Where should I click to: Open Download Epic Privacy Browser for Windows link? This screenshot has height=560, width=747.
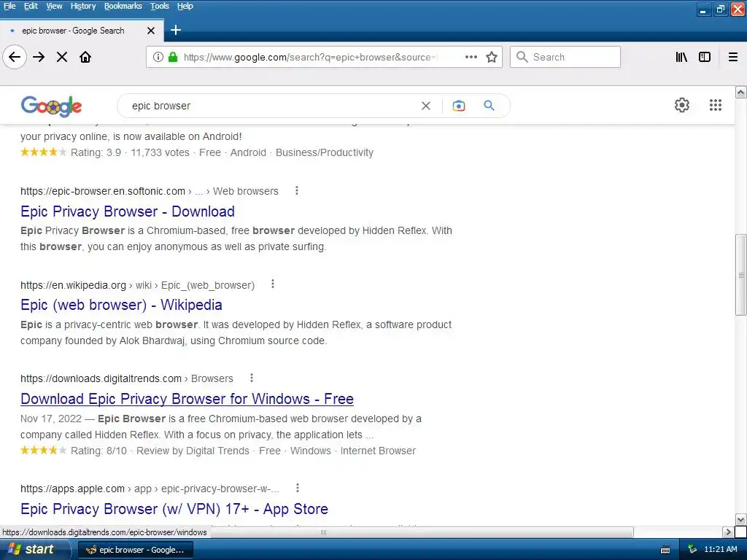[187, 399]
